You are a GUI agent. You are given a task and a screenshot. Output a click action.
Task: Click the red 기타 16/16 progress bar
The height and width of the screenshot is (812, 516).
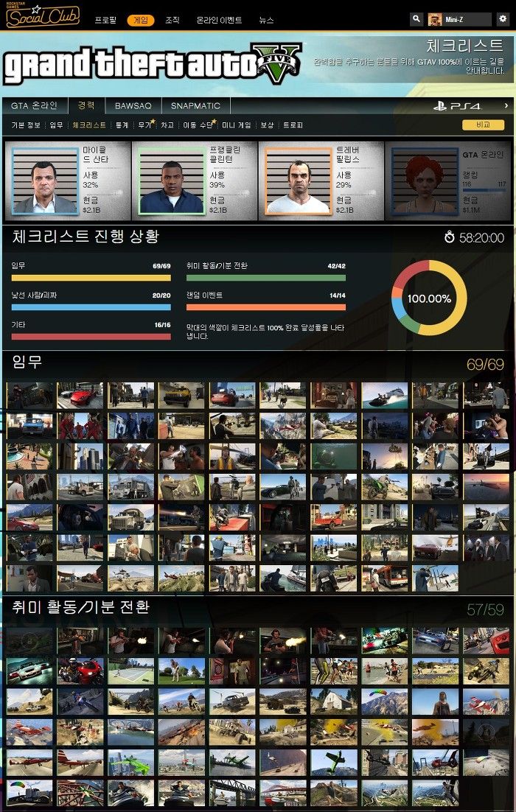point(91,337)
